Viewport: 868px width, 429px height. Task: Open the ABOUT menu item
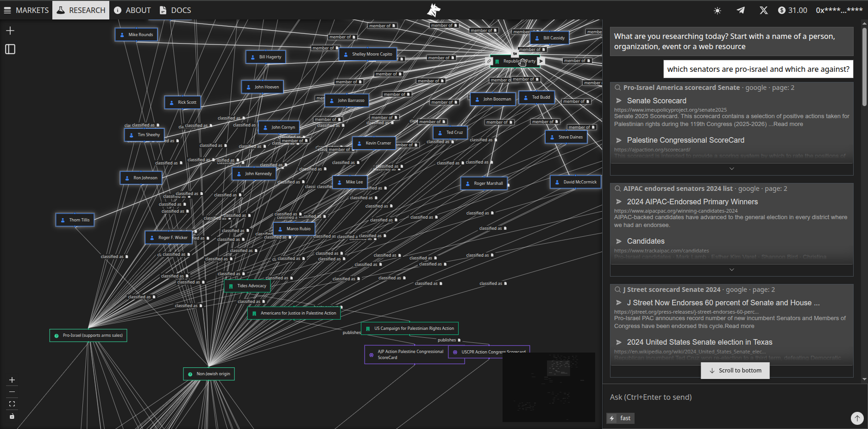click(x=132, y=10)
